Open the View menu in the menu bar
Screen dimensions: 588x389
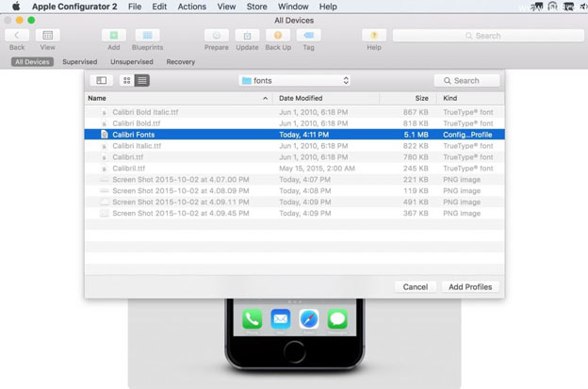pos(226,7)
